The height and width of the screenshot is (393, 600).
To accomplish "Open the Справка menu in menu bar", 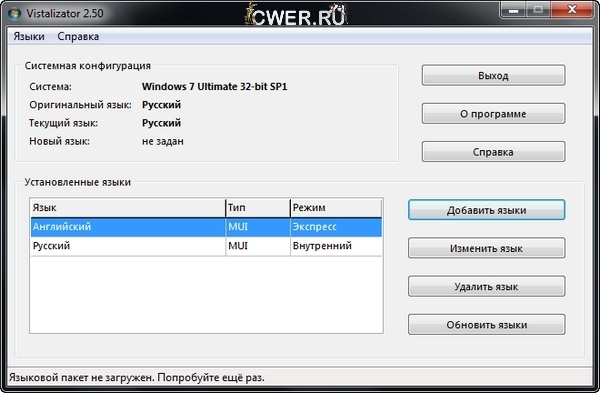I will coord(78,36).
